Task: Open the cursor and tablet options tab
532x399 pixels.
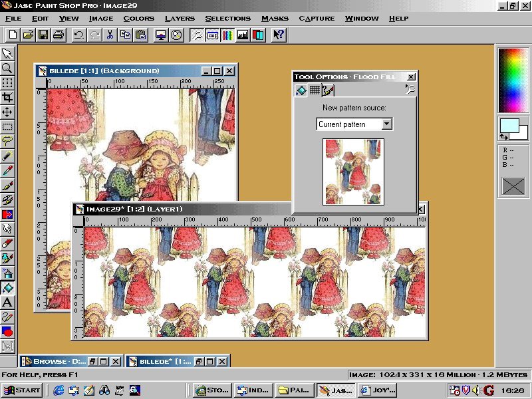Action: (x=328, y=90)
